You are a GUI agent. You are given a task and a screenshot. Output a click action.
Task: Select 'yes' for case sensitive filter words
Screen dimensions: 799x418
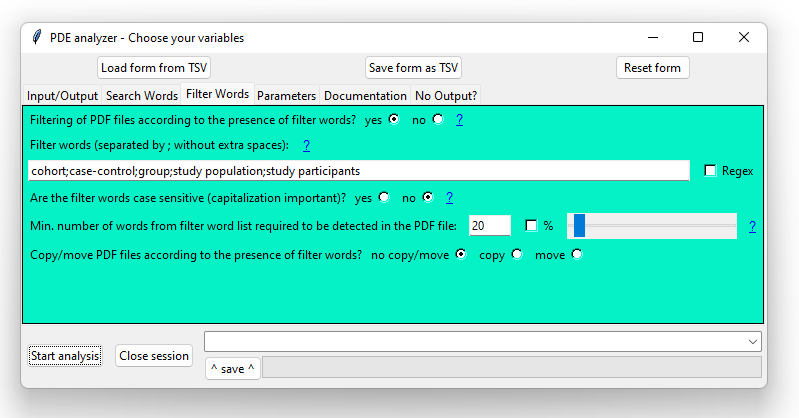pyautogui.click(x=383, y=197)
